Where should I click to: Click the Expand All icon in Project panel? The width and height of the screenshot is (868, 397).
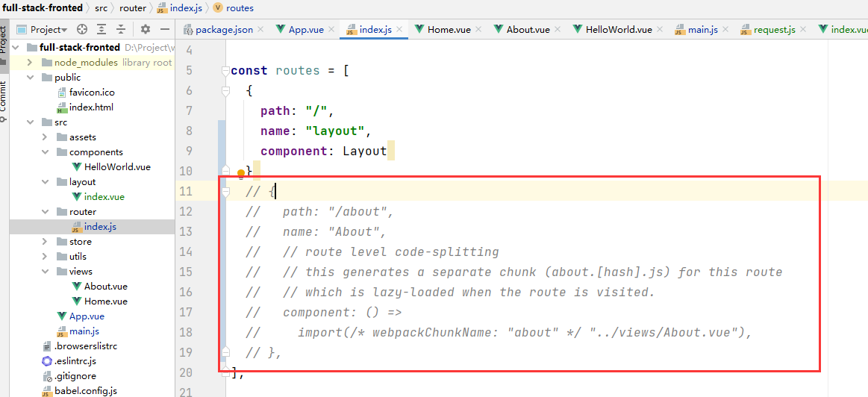pyautogui.click(x=102, y=29)
